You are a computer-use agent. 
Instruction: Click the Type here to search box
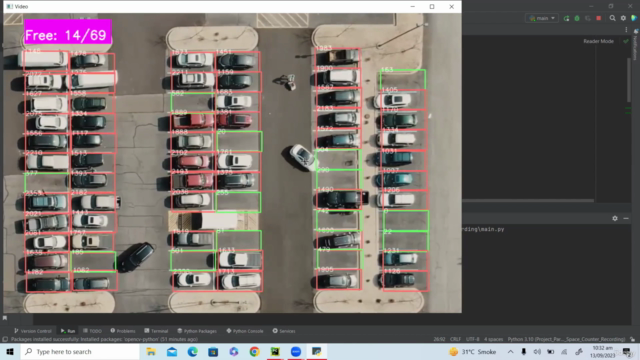[x=80, y=351]
